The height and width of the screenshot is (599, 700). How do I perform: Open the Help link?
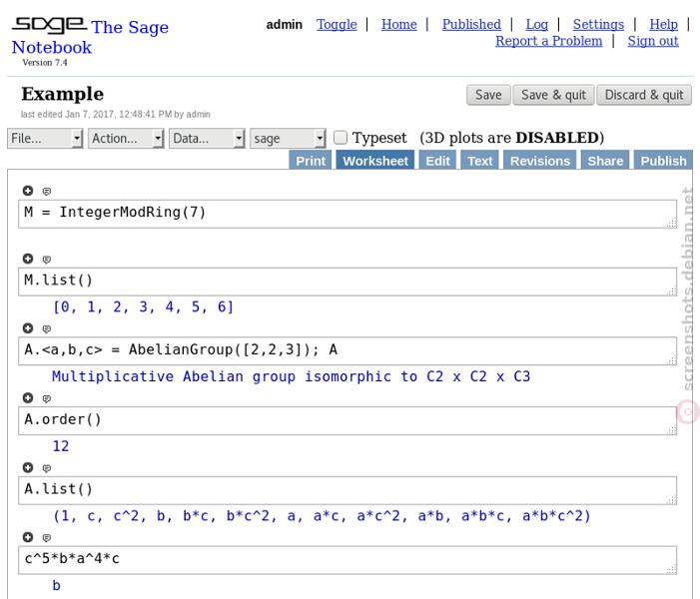(663, 24)
